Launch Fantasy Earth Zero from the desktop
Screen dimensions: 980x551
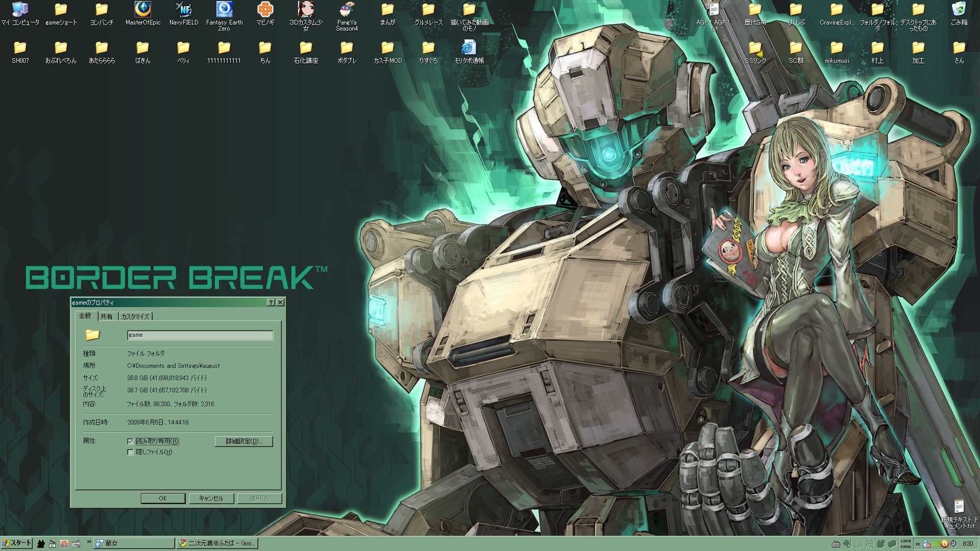point(224,16)
